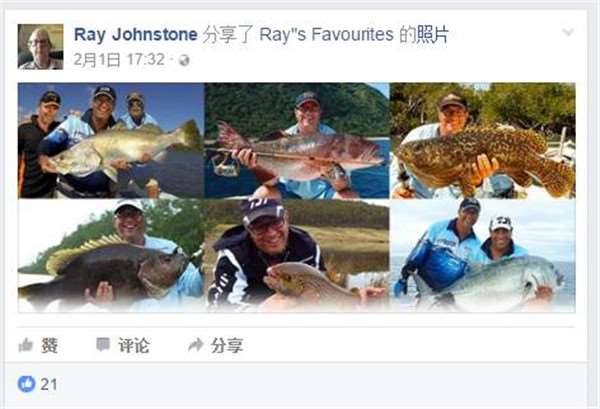600x409 pixels.
Task: Open photo of man with red fish
Action: [297, 140]
